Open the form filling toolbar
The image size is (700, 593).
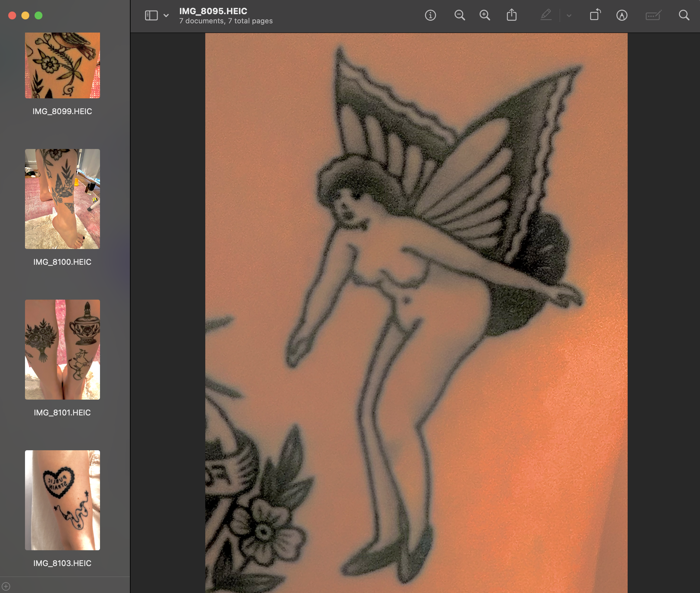click(653, 15)
